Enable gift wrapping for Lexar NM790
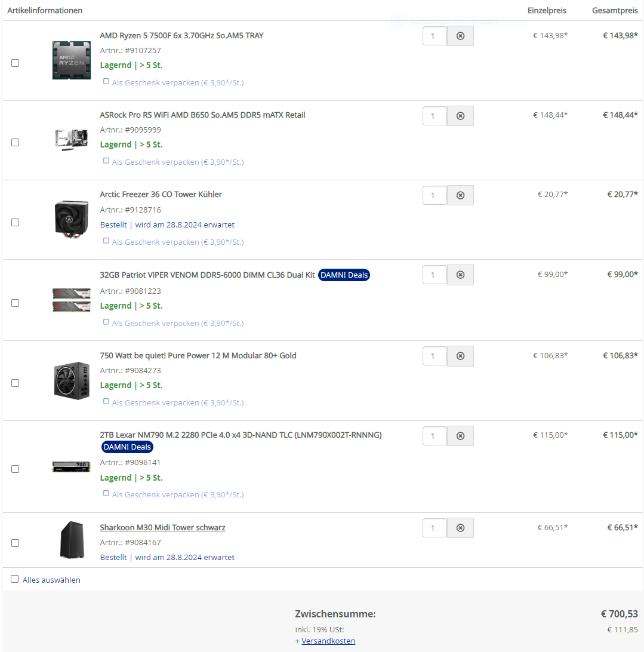This screenshot has height=652, width=644. pyautogui.click(x=106, y=493)
